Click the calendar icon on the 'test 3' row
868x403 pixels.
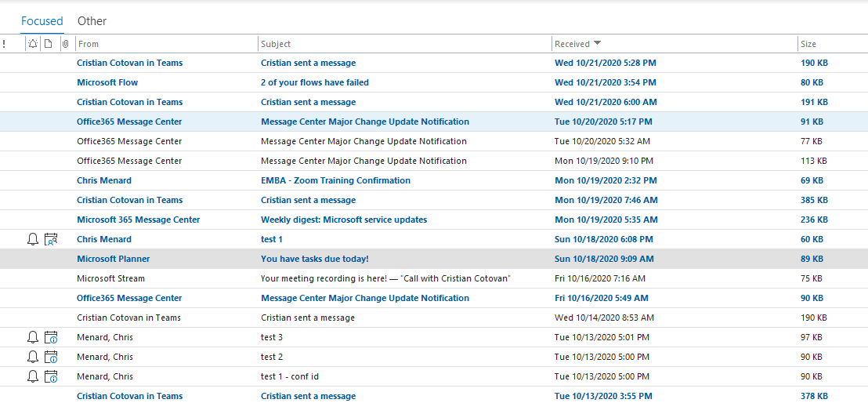point(51,337)
